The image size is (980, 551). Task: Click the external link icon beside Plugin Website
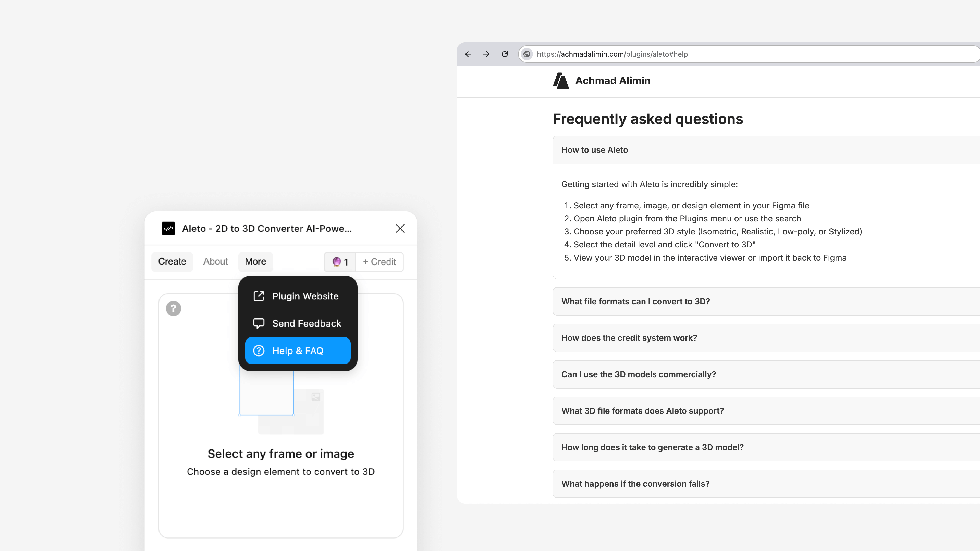click(258, 296)
